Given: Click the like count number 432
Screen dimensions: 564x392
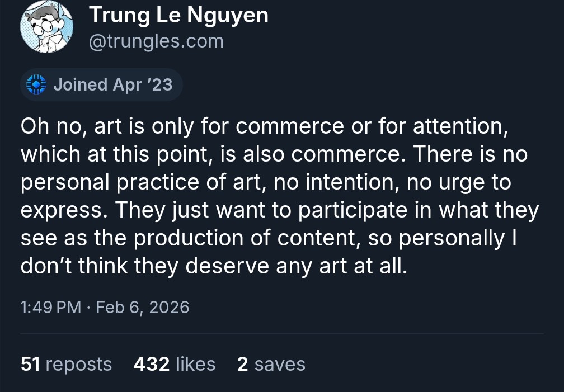Looking at the screenshot, I should [152, 364].
